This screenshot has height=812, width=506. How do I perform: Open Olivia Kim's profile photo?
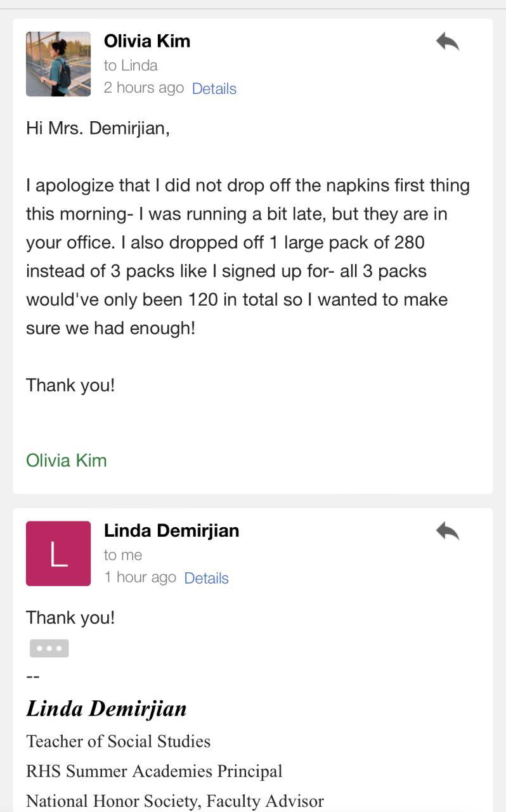[x=58, y=64]
